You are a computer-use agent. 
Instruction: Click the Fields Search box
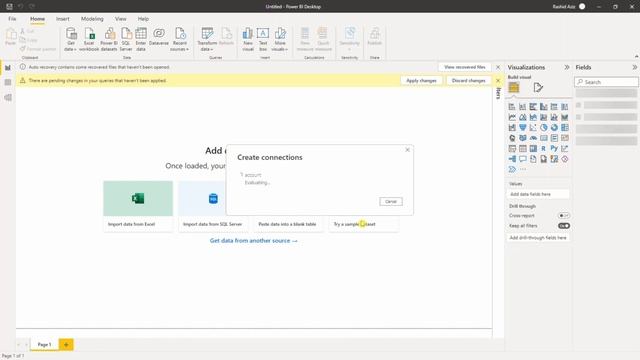click(x=606, y=82)
